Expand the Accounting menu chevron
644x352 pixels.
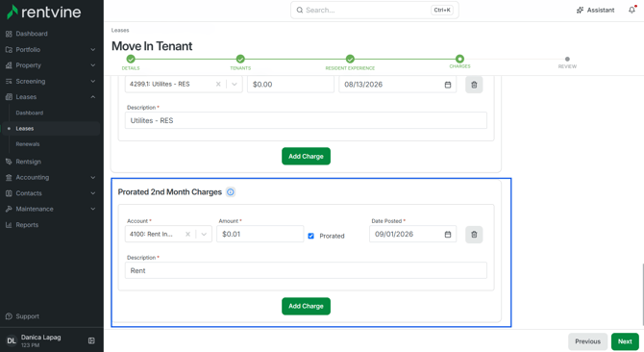(x=93, y=177)
